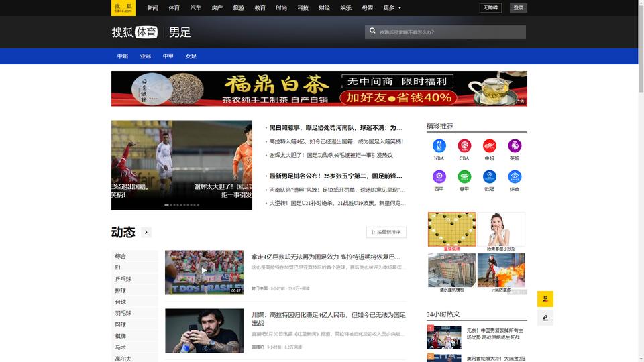Open 时尚 in the top navigation
The width and height of the screenshot is (644, 362).
(x=281, y=8)
